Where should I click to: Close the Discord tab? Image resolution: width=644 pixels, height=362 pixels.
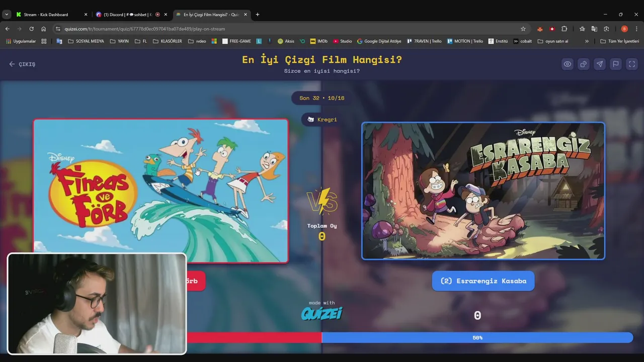point(166,15)
